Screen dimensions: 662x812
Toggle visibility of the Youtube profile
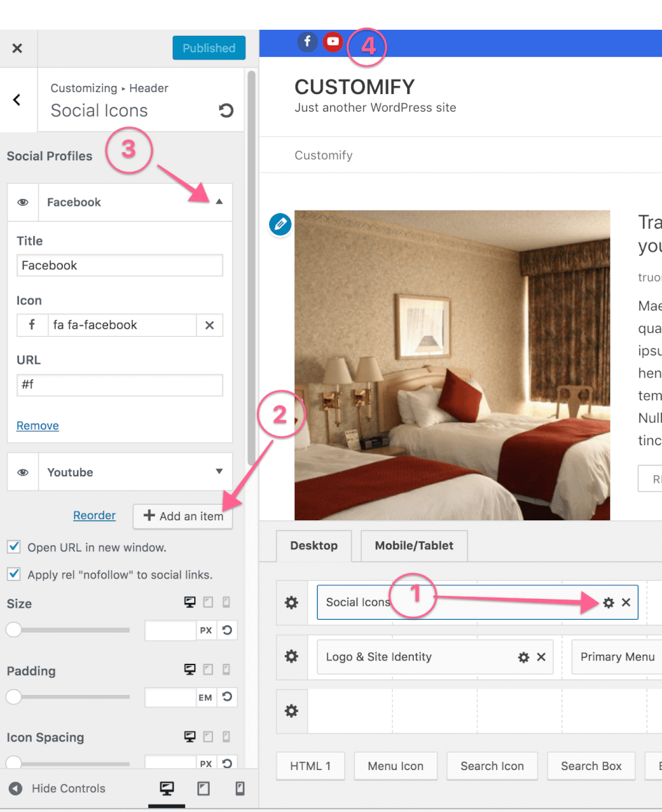click(x=23, y=472)
